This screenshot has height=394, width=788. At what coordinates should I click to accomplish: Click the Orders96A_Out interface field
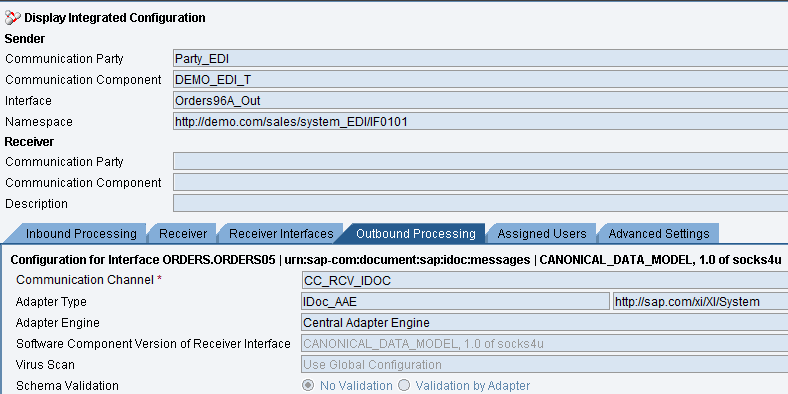[480, 101]
